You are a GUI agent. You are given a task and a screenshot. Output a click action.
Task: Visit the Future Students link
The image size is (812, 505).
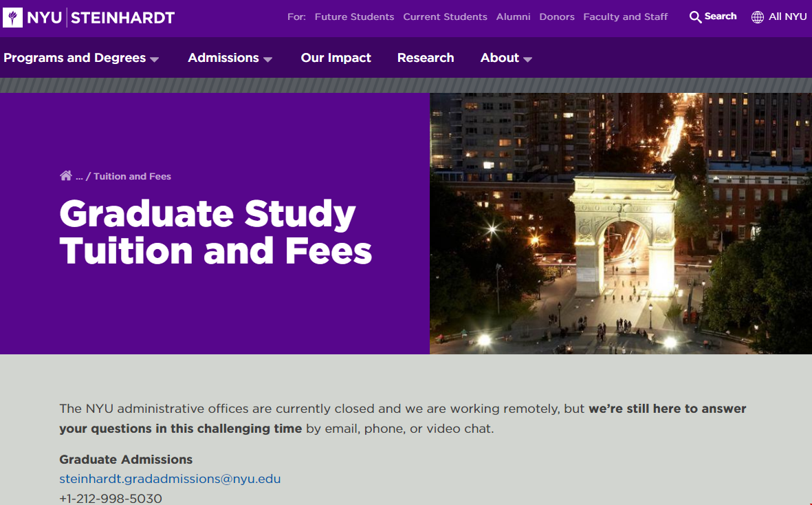pyautogui.click(x=354, y=17)
